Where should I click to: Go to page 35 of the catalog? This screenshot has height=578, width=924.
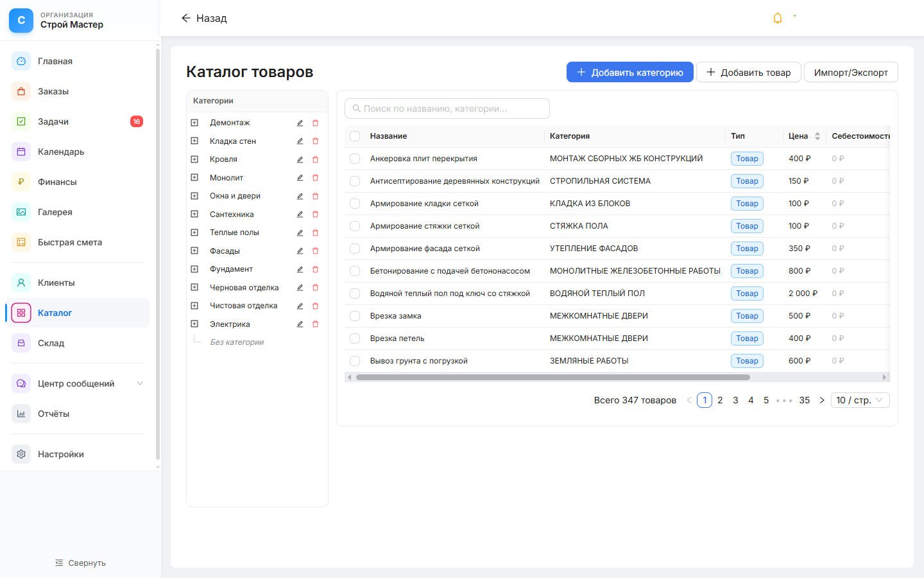click(x=805, y=400)
